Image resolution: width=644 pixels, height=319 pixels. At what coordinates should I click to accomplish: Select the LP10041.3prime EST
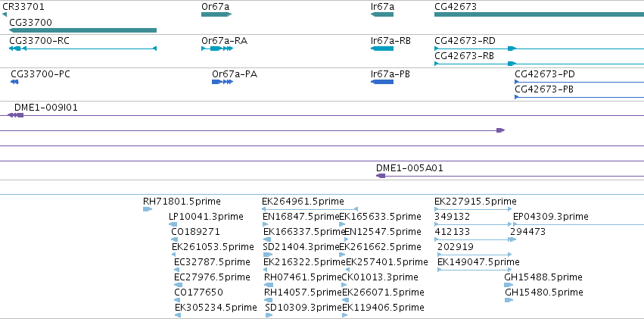coord(173,224)
